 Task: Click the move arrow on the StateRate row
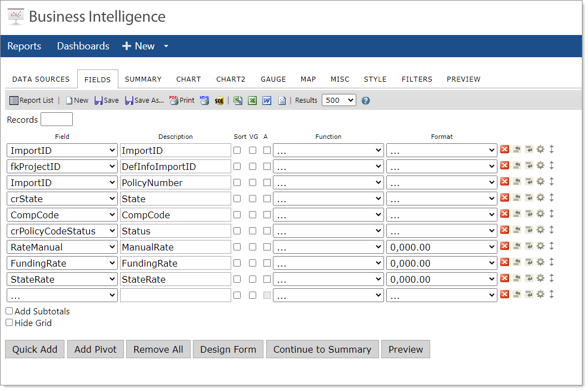tap(552, 278)
